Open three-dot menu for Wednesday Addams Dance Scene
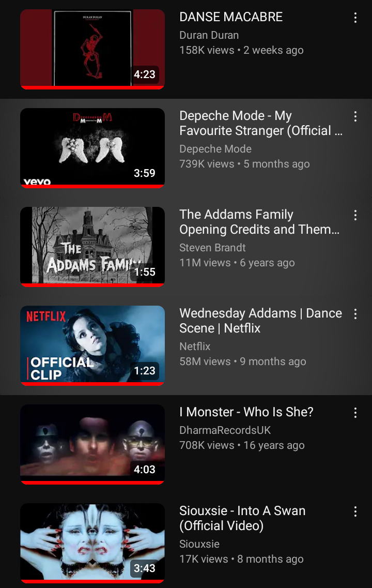This screenshot has width=372, height=588. click(x=355, y=314)
